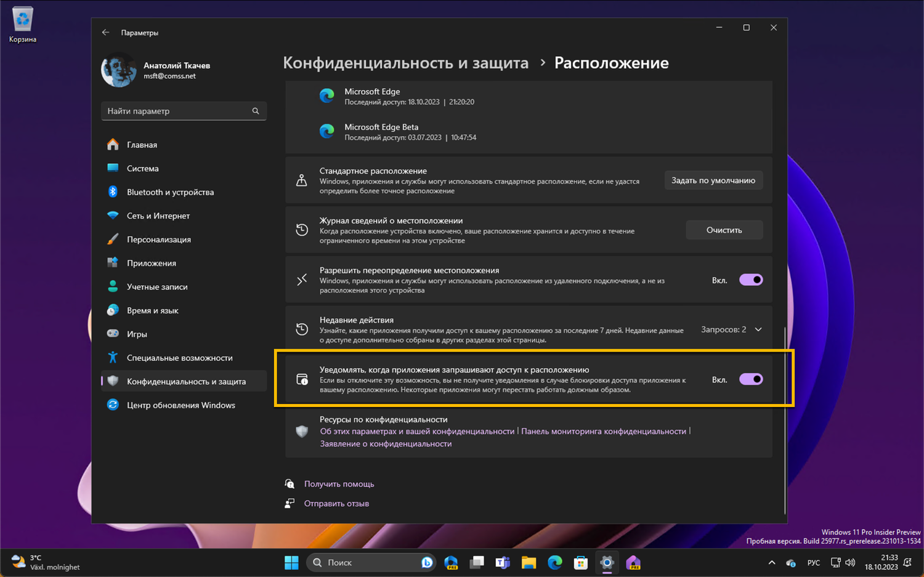Screen dimensions: 924x577
Task: Click the settings page vertical scrollbar
Action: coord(785,420)
